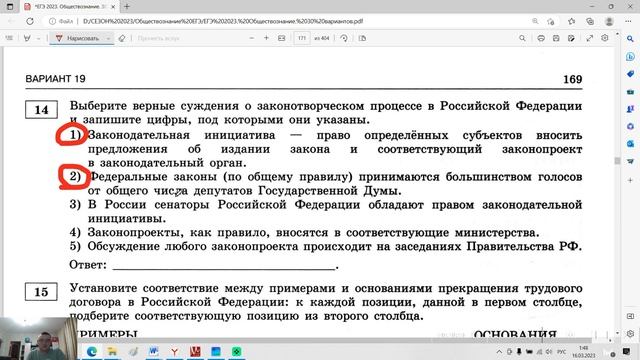Screen dimensions: 640x360
Task: Open the tab actions menu
Action: click(x=10, y=7)
